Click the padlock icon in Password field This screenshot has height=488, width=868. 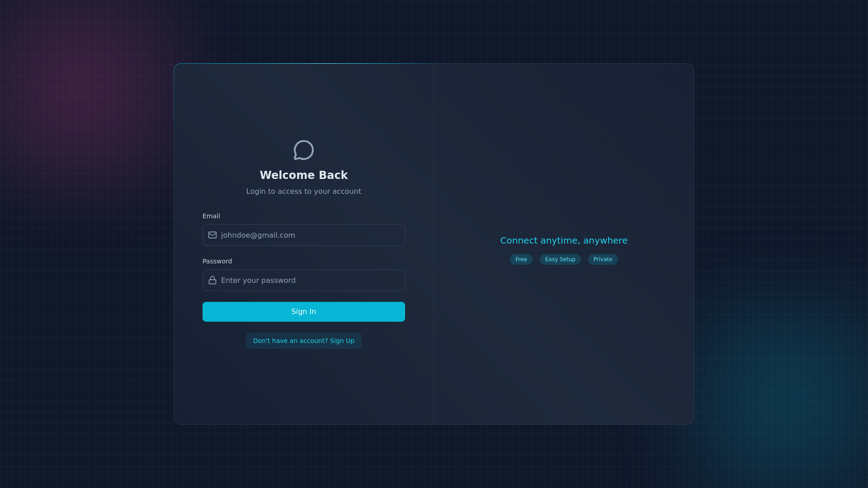212,280
